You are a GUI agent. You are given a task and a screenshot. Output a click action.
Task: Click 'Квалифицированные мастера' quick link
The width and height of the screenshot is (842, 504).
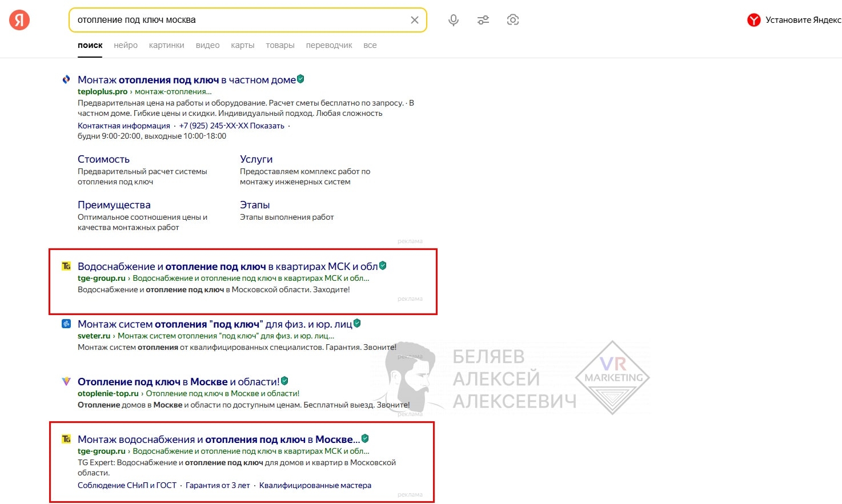pos(315,485)
